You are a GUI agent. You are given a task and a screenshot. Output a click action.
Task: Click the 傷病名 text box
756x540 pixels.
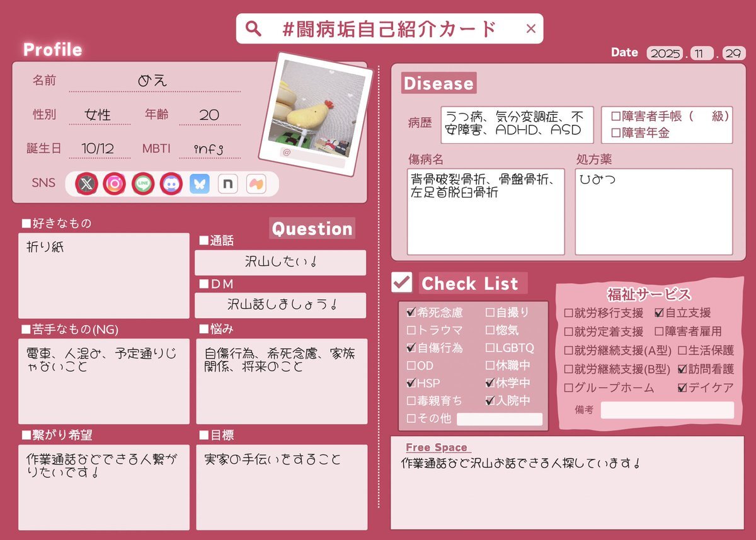[486, 211]
